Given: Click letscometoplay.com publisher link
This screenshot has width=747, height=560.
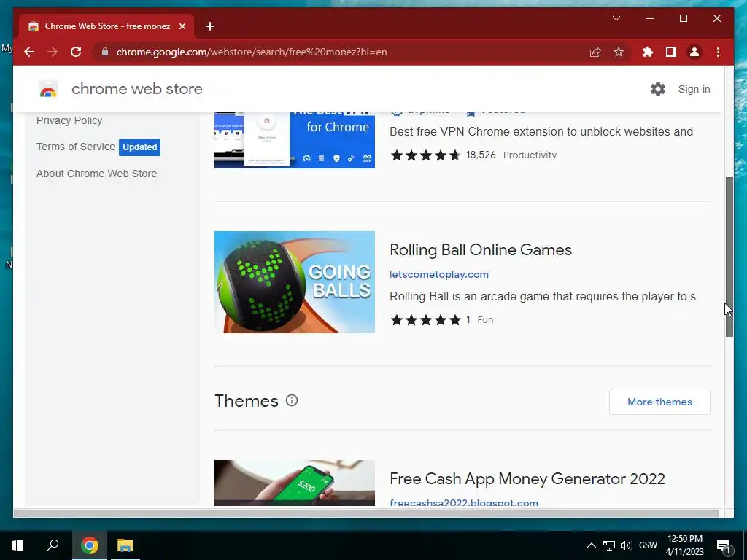Looking at the screenshot, I should point(439,275).
